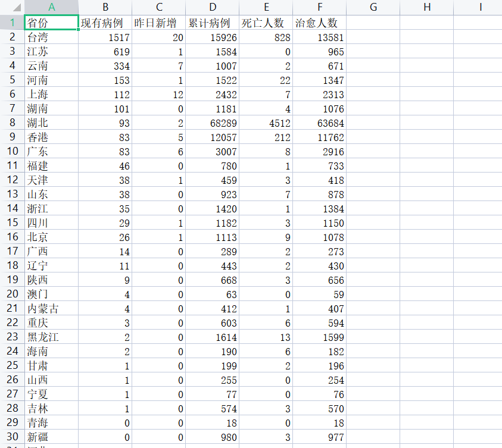Click cell with value 1614
The height and width of the screenshot is (448, 502).
[213, 337]
